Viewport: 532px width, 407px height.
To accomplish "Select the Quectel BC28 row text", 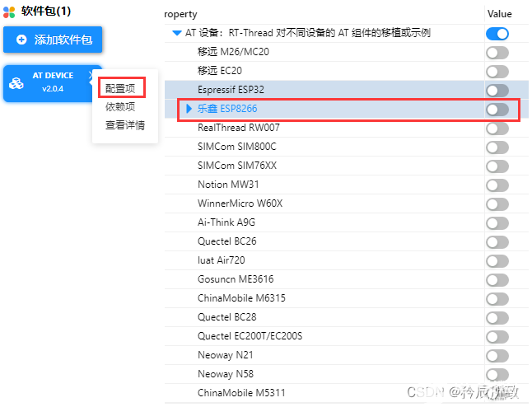I will (x=227, y=317).
